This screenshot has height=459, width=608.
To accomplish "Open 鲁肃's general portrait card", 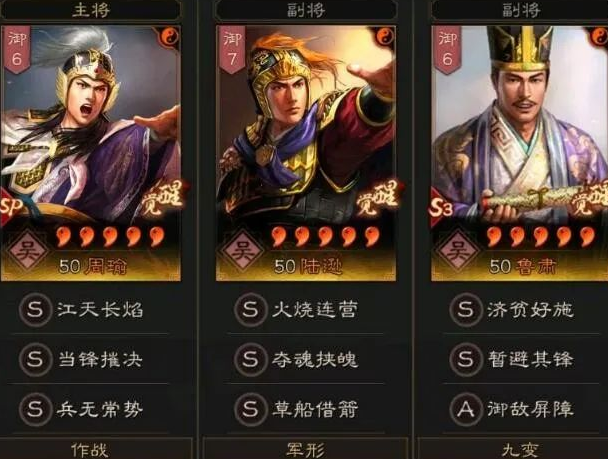I will tap(520, 153).
